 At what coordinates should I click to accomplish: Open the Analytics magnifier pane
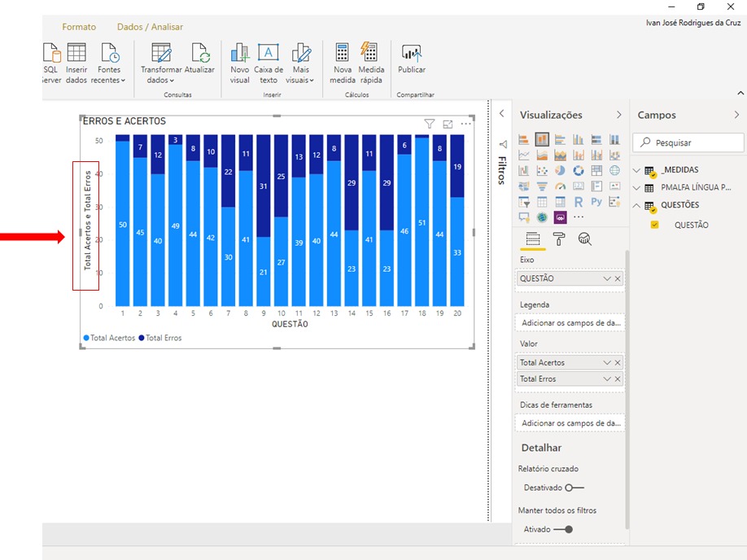(584, 238)
